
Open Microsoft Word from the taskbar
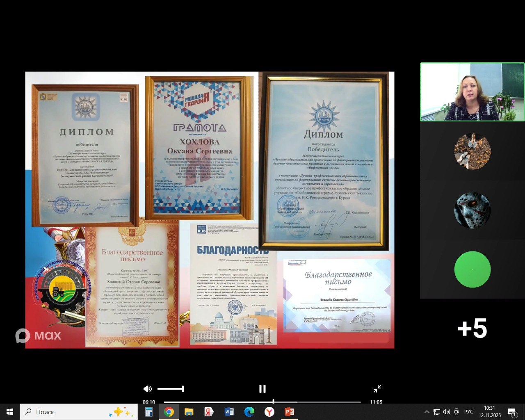[229, 412]
